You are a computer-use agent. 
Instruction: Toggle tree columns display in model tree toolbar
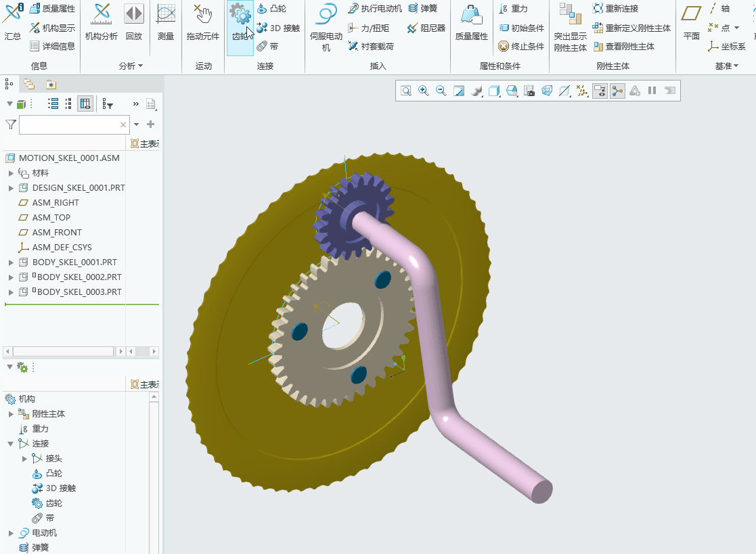click(85, 103)
